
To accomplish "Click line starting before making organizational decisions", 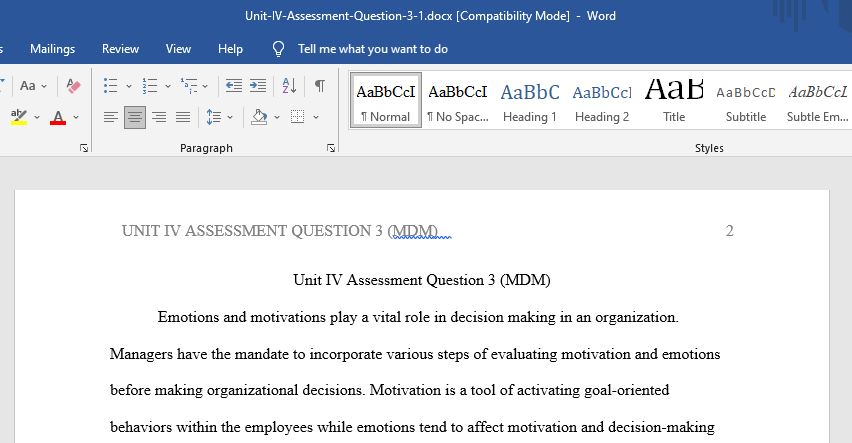I will point(390,390).
